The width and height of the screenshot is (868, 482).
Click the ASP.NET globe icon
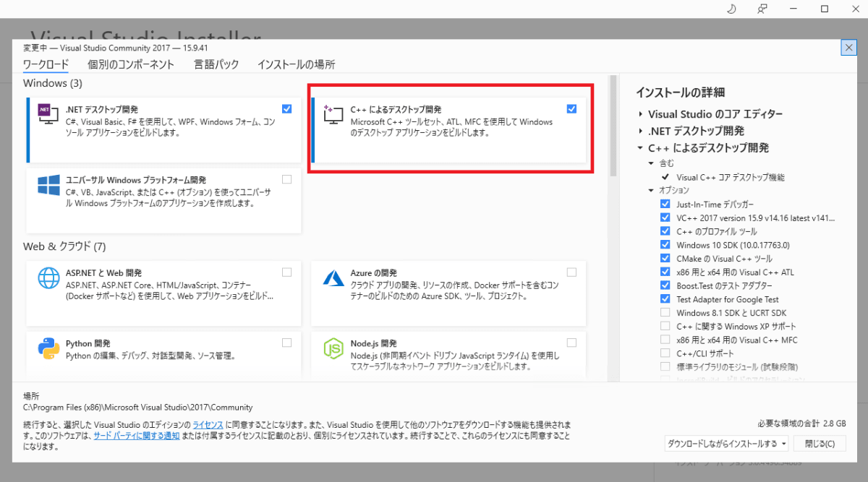pyautogui.click(x=48, y=278)
